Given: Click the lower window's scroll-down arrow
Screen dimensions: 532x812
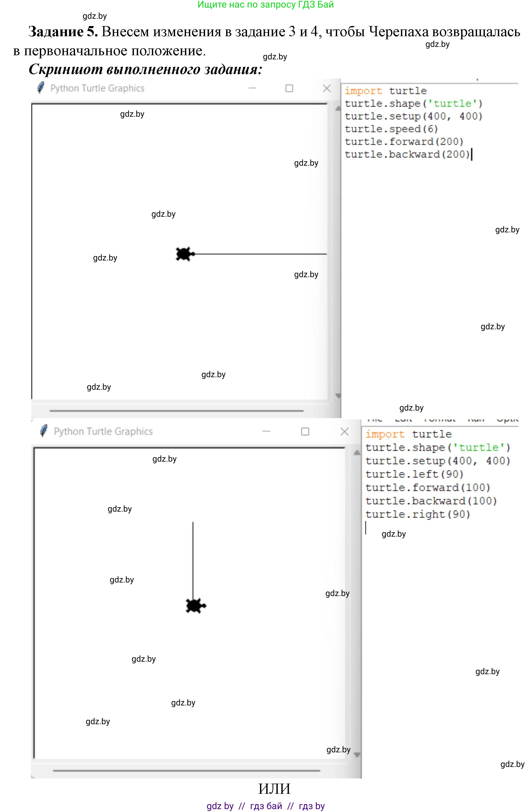Looking at the screenshot, I should point(357,755).
